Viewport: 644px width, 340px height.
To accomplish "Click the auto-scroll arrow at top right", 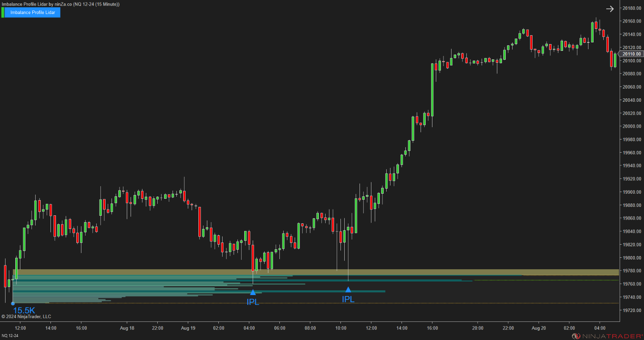I will [610, 8].
